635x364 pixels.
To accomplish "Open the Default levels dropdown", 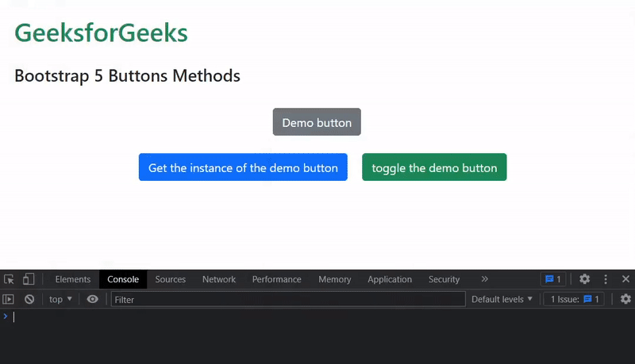I will [502, 299].
